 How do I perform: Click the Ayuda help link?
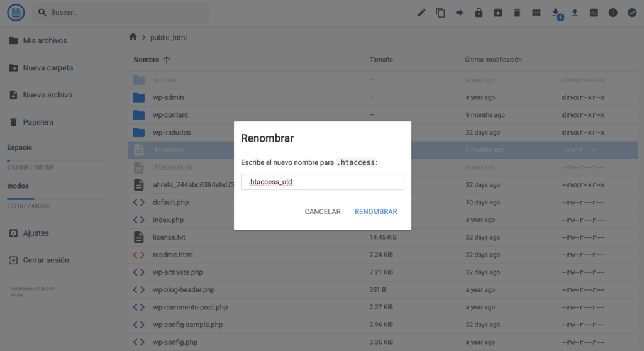tap(16, 295)
